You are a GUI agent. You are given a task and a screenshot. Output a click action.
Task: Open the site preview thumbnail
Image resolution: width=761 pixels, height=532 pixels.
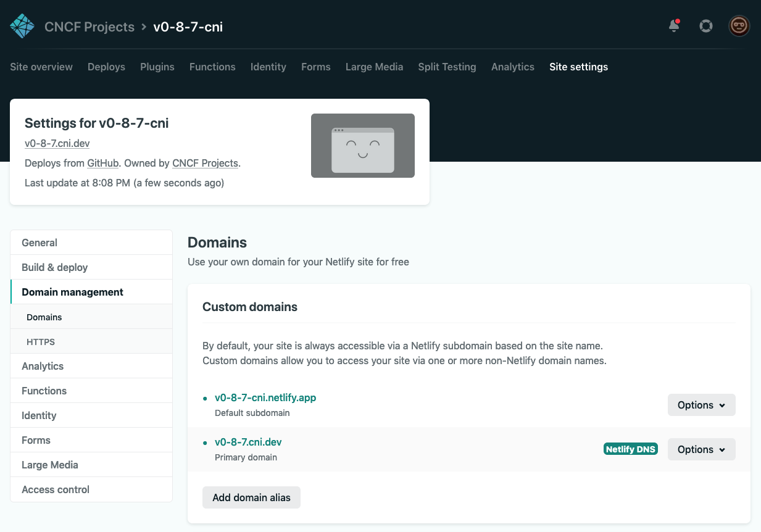[x=363, y=146]
